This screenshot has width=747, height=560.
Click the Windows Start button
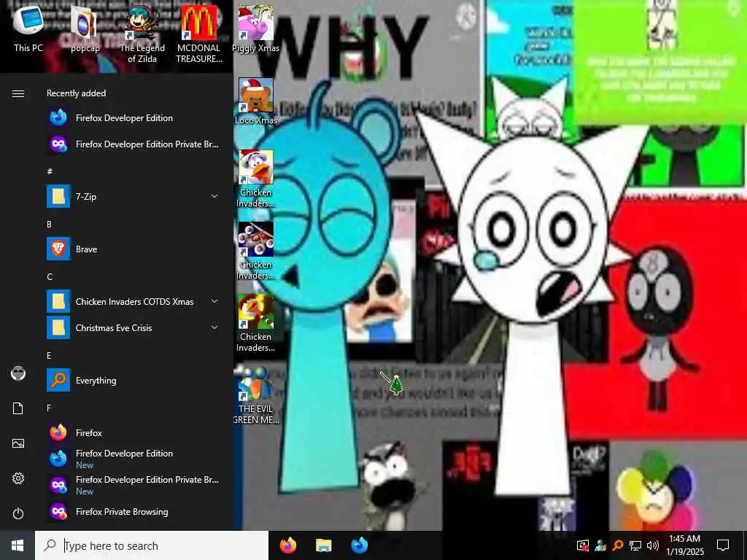click(x=18, y=545)
